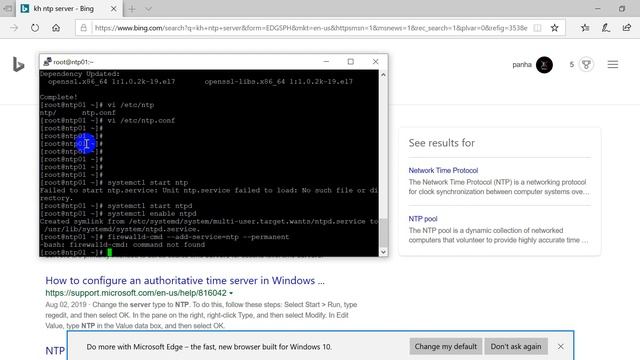
Task: Open the rewards trophy icon
Action: coord(586,64)
